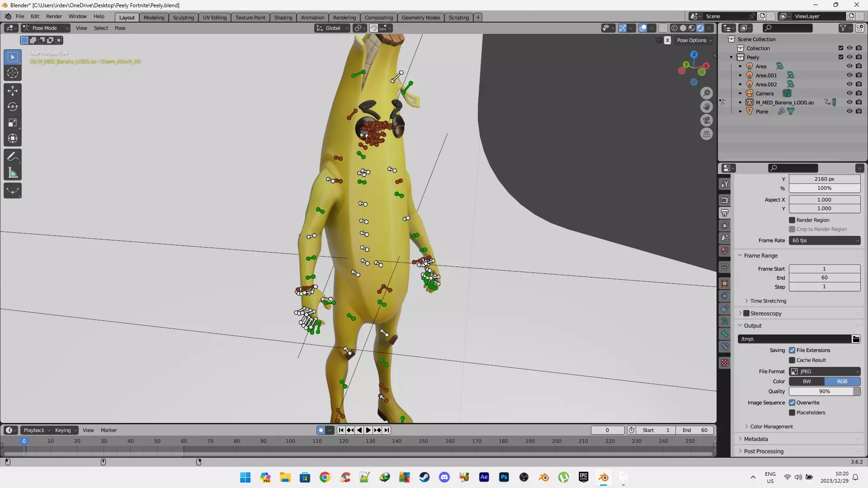868x488 pixels.
Task: Enable the Placeholders checkbox
Action: pyautogui.click(x=792, y=413)
